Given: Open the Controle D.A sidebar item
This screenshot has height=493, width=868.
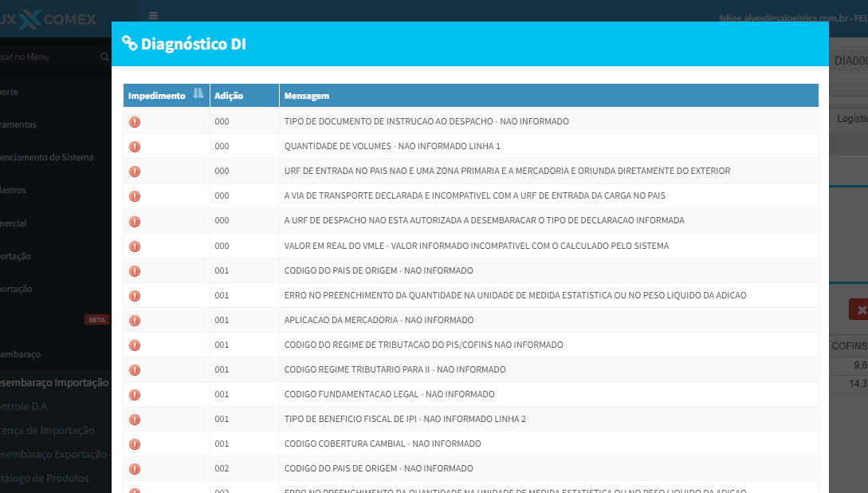Looking at the screenshot, I should [x=23, y=407].
